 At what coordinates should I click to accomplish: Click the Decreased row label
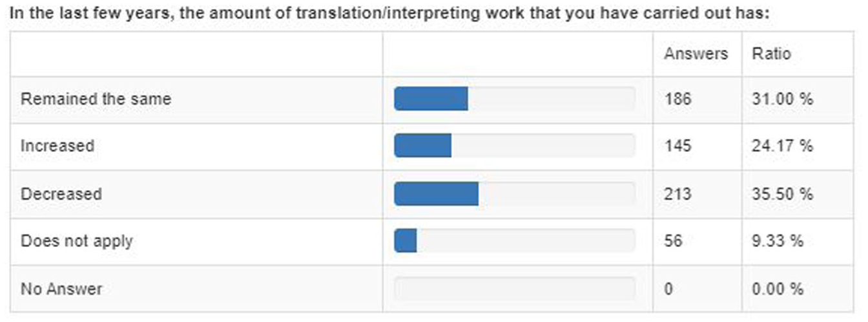(x=61, y=194)
